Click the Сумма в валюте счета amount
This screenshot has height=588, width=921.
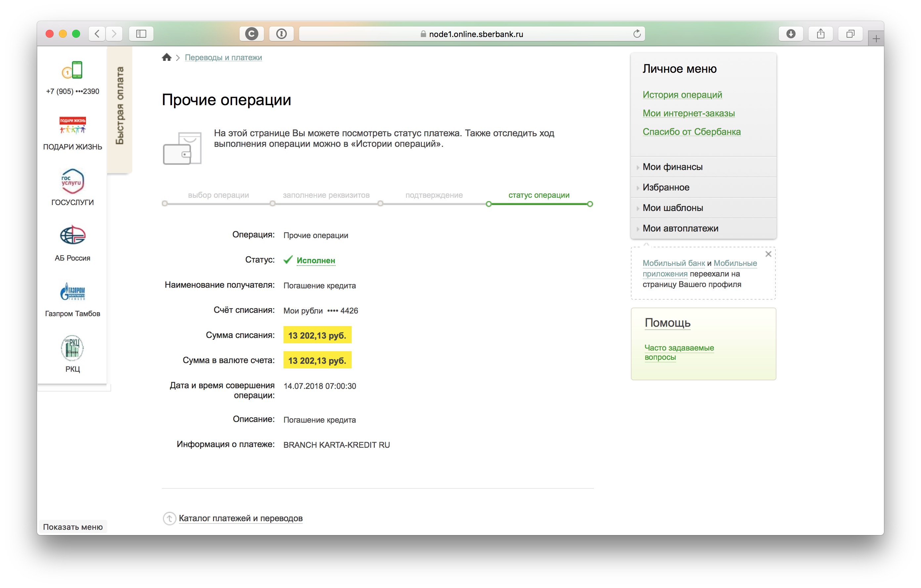(317, 360)
